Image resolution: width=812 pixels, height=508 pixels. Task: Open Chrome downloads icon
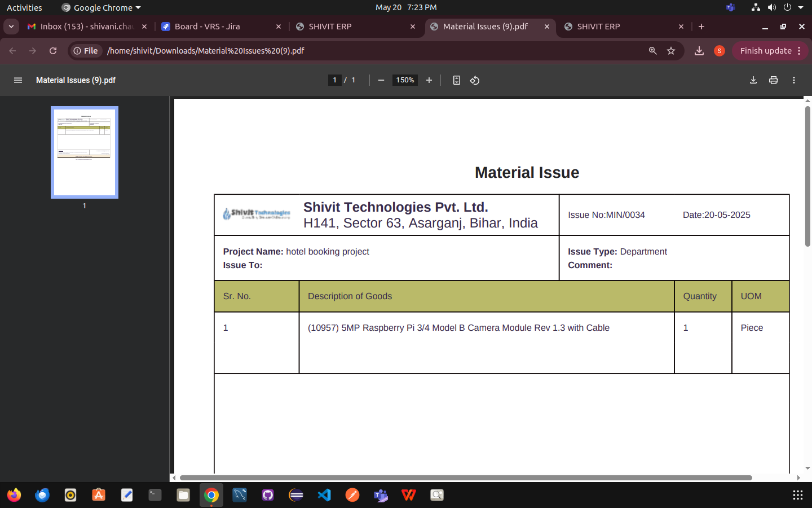click(x=699, y=51)
